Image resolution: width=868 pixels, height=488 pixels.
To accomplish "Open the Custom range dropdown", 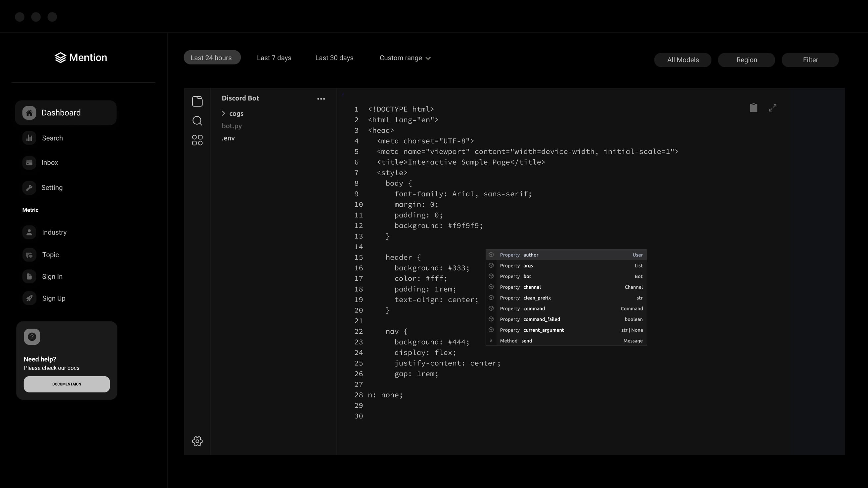I will point(405,58).
